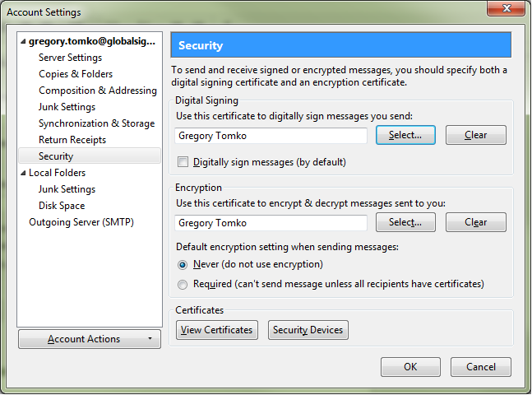Screen dimensions: 532x395
Task: Select Never use encryption option
Action: click(183, 264)
